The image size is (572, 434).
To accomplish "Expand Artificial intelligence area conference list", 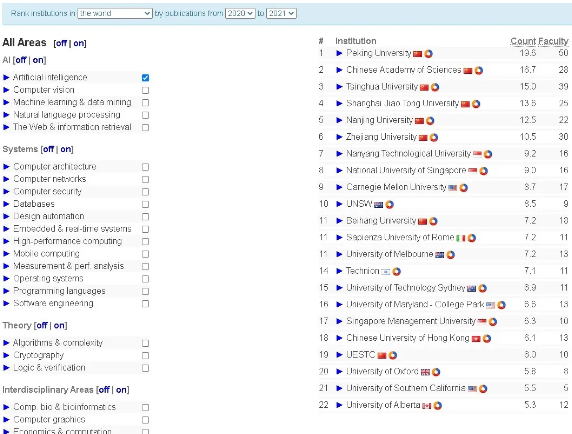I will coord(6,77).
